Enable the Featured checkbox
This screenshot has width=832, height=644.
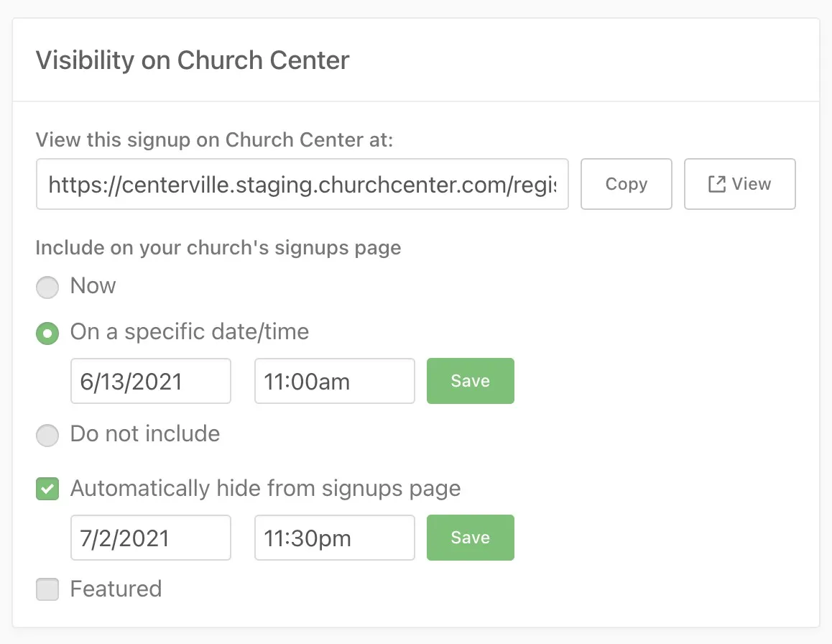point(47,591)
